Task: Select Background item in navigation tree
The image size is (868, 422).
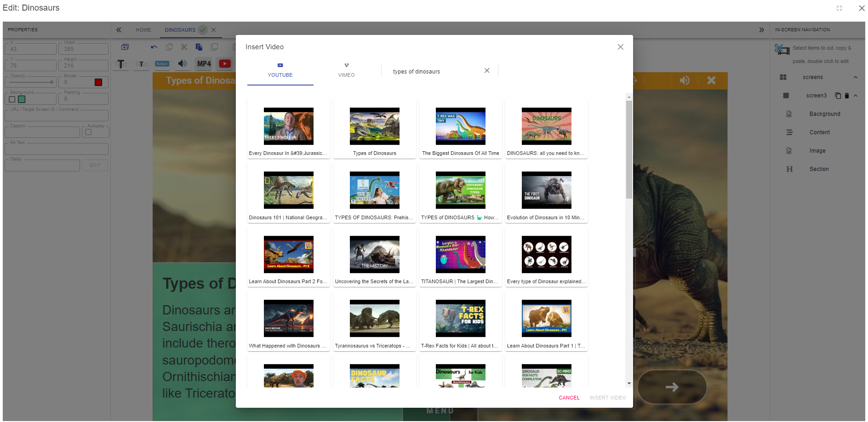Action: (825, 114)
